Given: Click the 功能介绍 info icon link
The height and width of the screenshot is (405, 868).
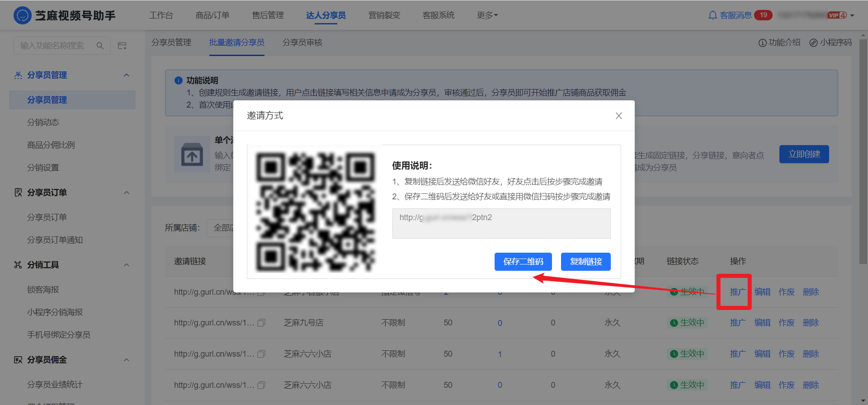Looking at the screenshot, I should tap(779, 42).
